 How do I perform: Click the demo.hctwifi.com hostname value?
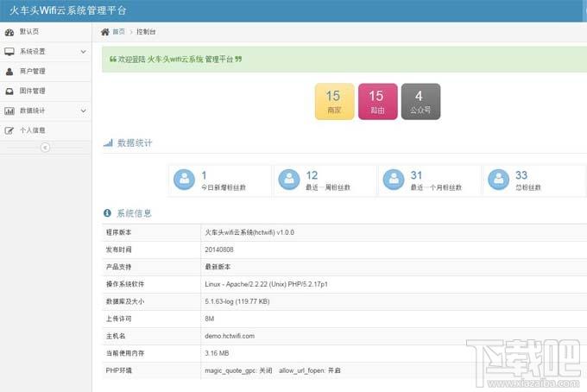tap(230, 336)
